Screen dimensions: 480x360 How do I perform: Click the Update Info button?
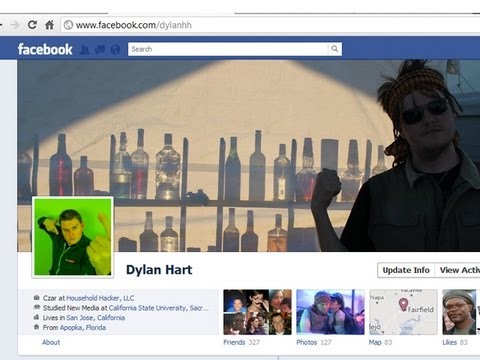[x=406, y=270]
